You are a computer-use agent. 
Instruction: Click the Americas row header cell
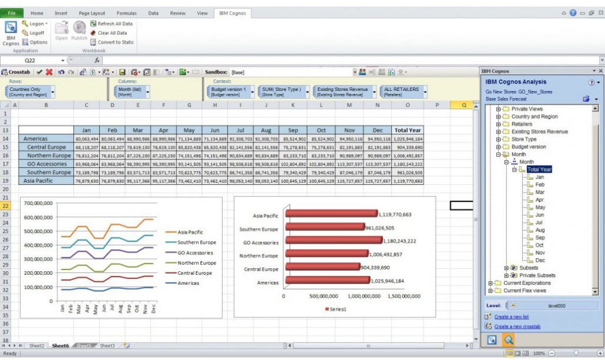tap(46, 139)
